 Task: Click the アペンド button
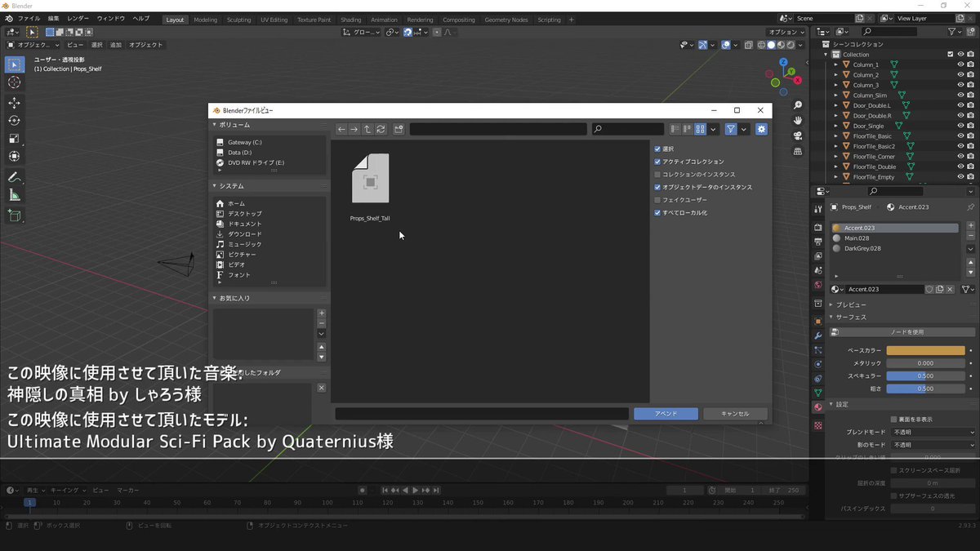click(x=666, y=414)
